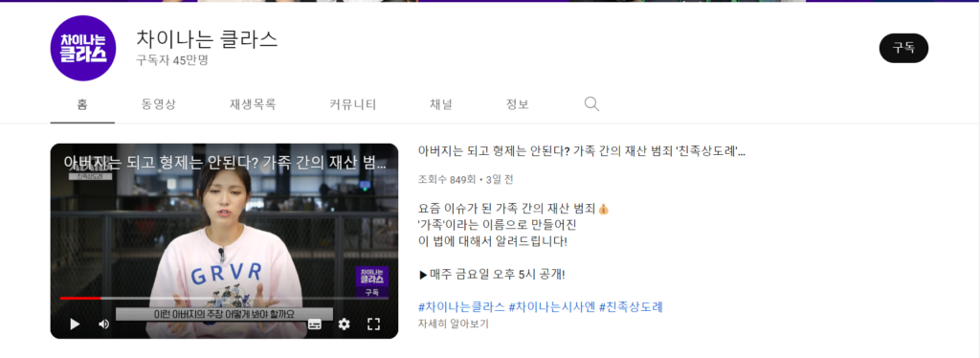This screenshot has height=358, width=980.
Task: Open the 재생목록 tab
Action: 253,104
